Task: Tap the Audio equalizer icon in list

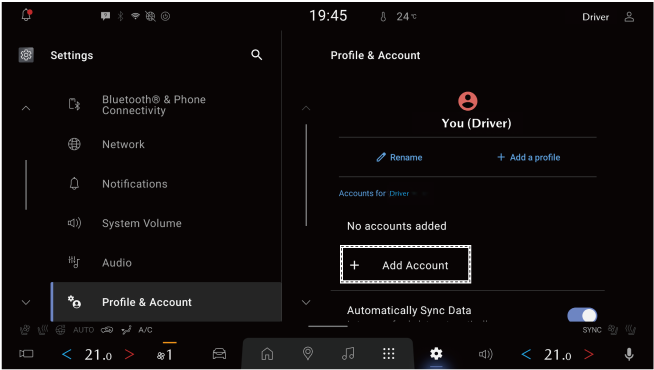Action: [74, 262]
